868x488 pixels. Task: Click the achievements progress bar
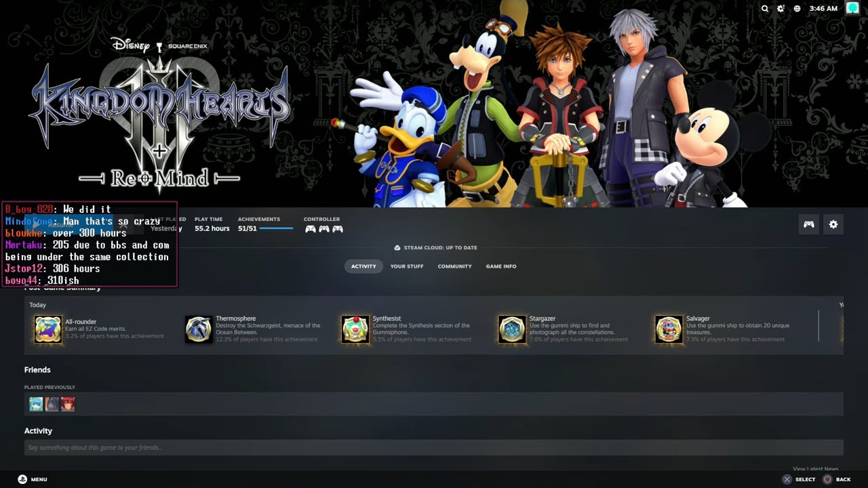tap(277, 228)
